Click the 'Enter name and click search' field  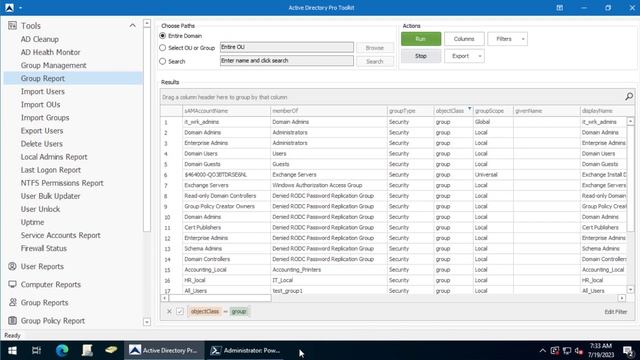tap(287, 61)
